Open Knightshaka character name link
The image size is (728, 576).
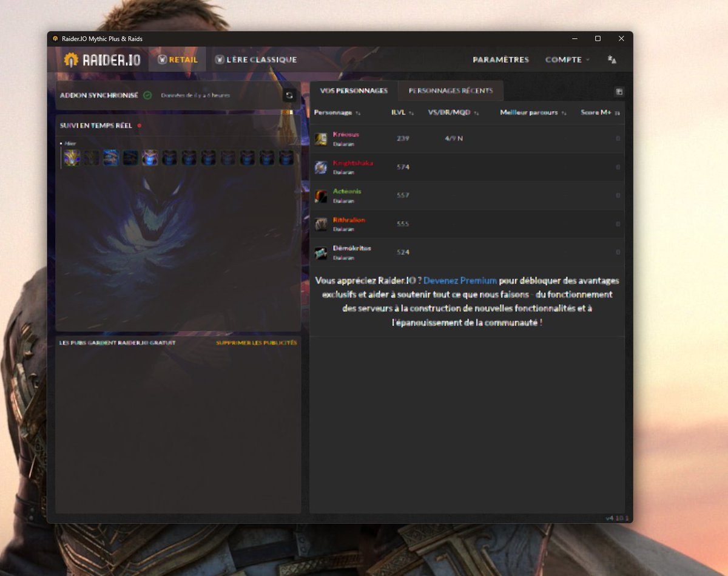(x=353, y=163)
